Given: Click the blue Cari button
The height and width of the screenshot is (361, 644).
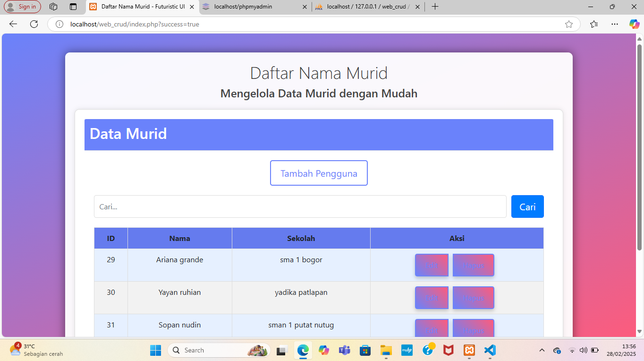Looking at the screenshot, I should pos(527,206).
